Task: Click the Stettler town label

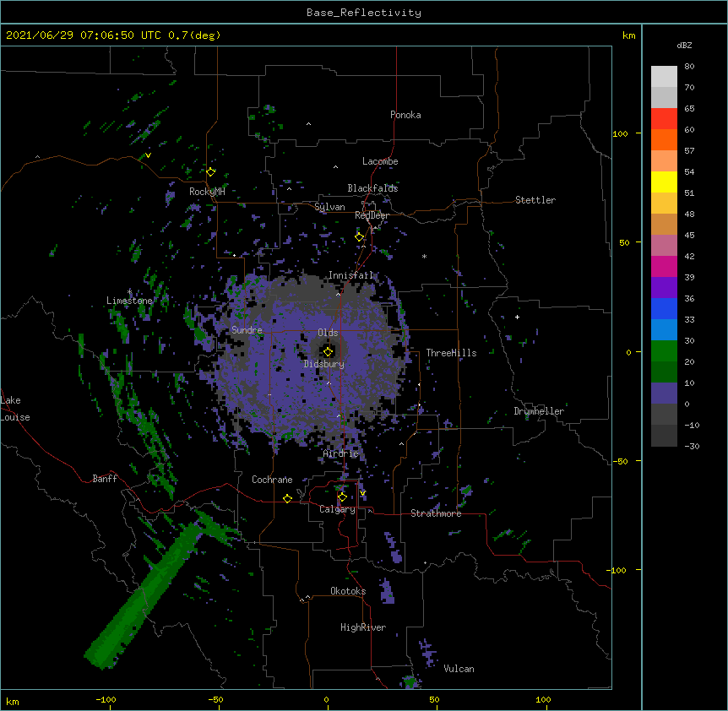Action: click(x=535, y=200)
